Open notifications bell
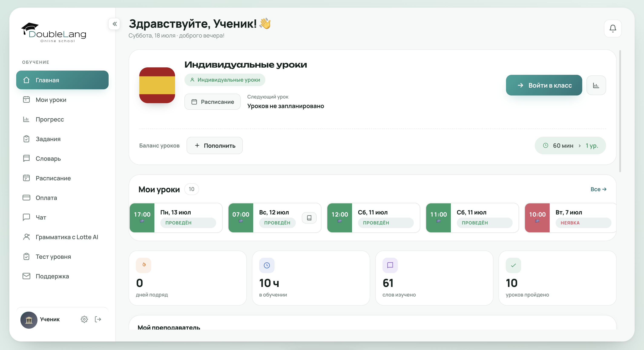 point(613,28)
